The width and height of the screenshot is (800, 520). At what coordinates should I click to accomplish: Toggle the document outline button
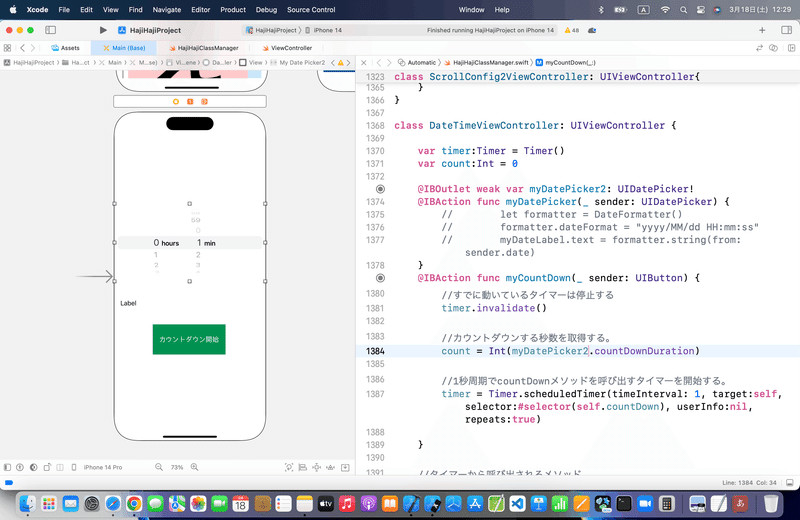tap(7, 467)
